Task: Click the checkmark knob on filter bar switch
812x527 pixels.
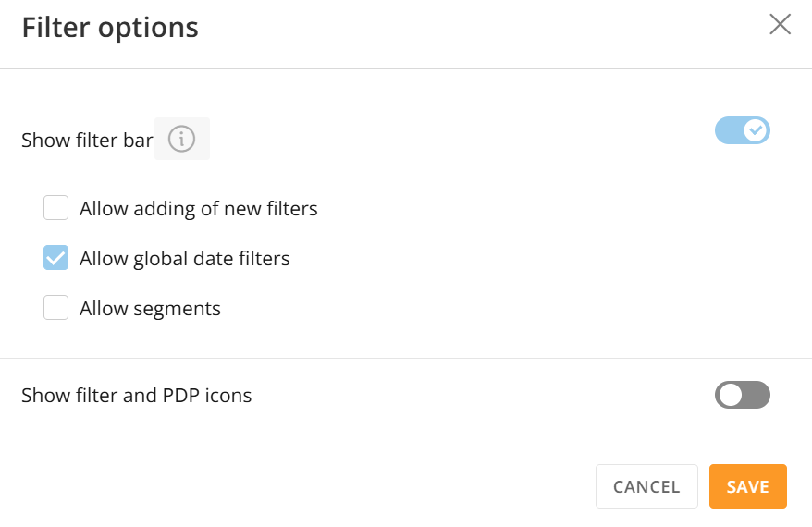Action: point(757,130)
